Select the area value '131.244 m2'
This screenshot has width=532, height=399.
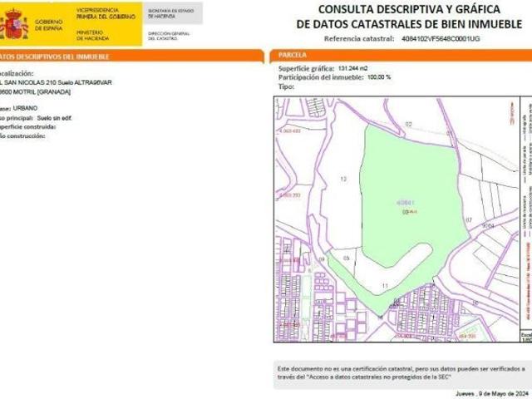coord(352,68)
